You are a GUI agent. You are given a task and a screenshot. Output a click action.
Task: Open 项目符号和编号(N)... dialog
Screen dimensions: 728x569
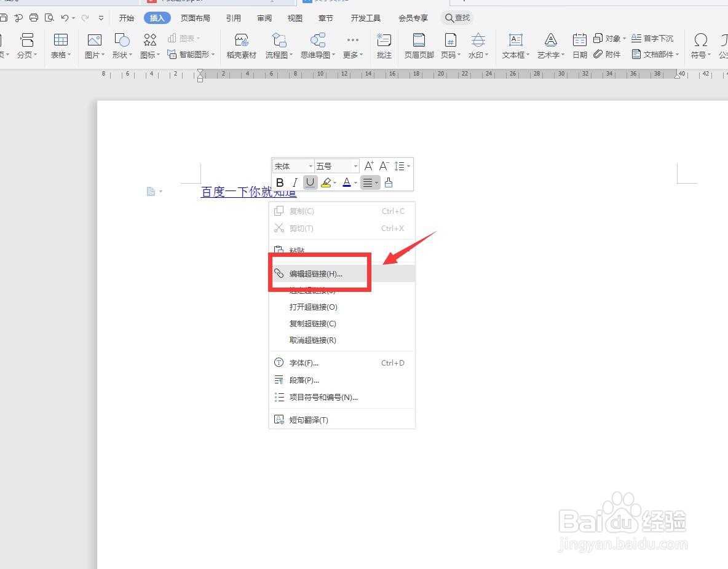pyautogui.click(x=342, y=398)
